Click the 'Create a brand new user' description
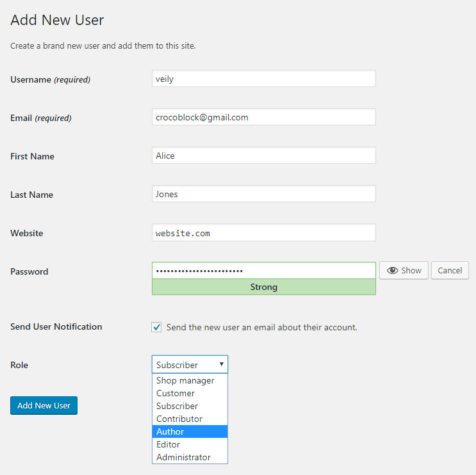 103,46
